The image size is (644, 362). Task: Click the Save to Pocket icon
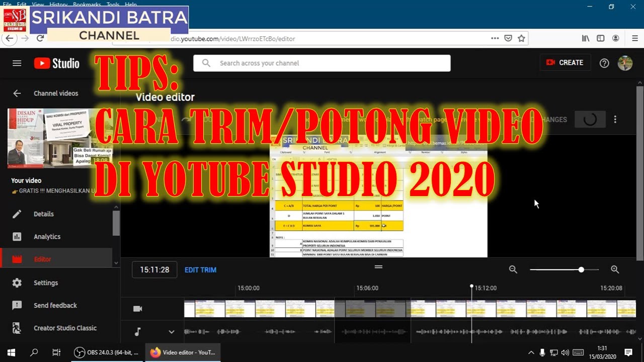pos(508,38)
